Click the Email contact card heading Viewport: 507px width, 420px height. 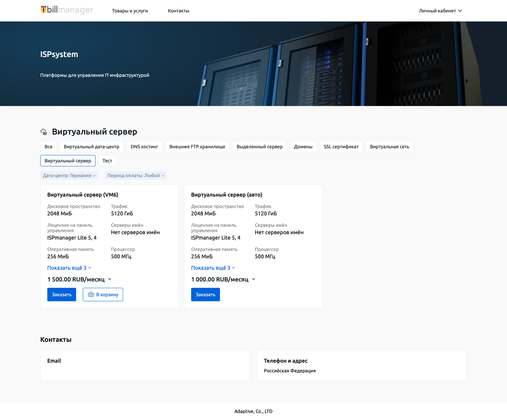tap(54, 361)
